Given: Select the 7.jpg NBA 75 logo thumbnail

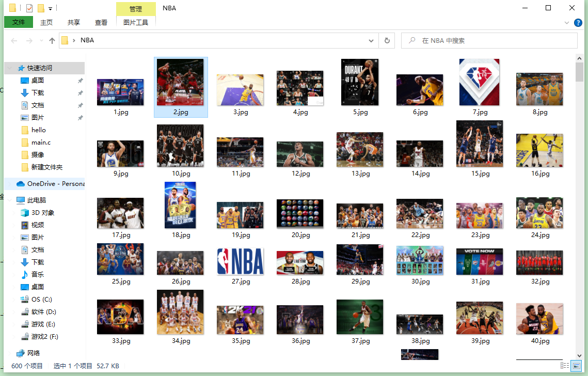Looking at the screenshot, I should [479, 82].
